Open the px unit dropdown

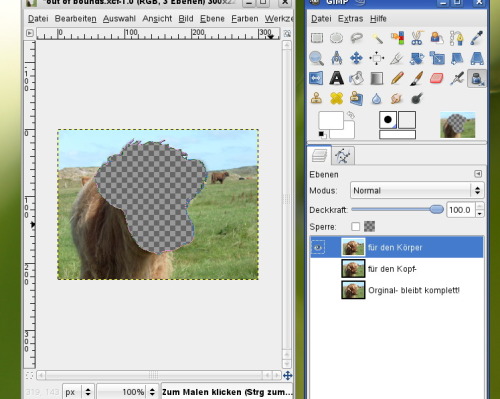pos(78,392)
